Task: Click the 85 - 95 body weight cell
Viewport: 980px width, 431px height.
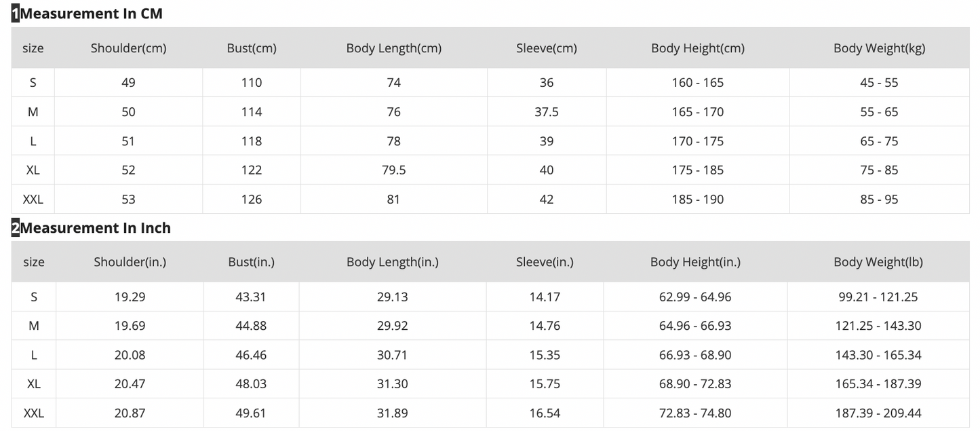Action: (879, 200)
